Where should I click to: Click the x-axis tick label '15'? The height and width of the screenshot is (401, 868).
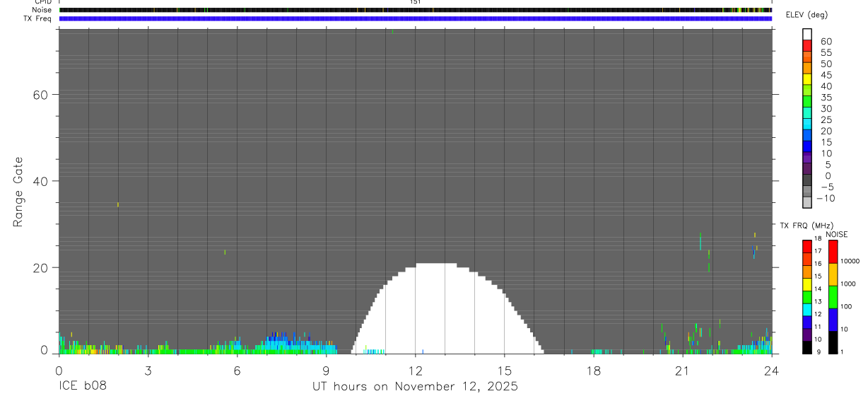click(x=504, y=371)
